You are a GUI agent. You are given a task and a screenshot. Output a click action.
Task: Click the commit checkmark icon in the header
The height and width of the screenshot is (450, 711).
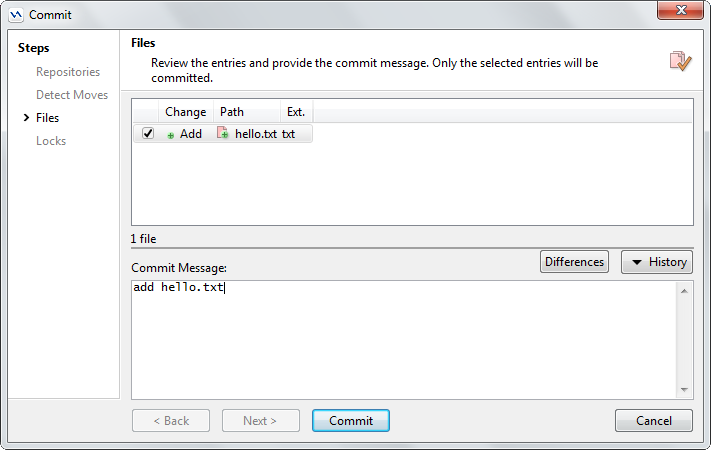(x=680, y=61)
